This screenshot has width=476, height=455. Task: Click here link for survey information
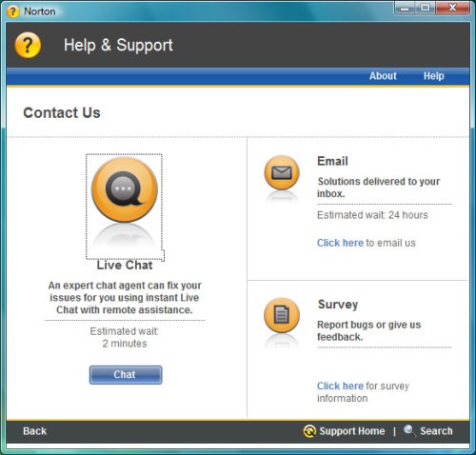(x=340, y=386)
